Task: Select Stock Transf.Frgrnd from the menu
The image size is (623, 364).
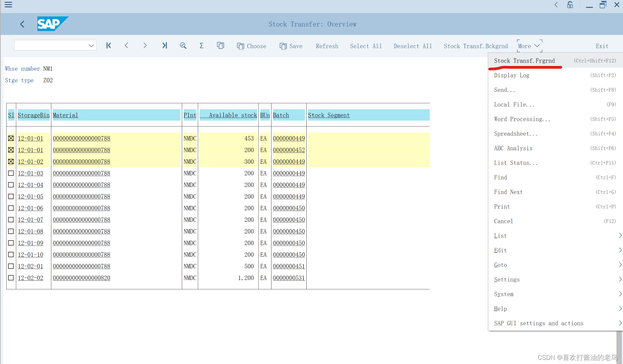Action: [525, 60]
